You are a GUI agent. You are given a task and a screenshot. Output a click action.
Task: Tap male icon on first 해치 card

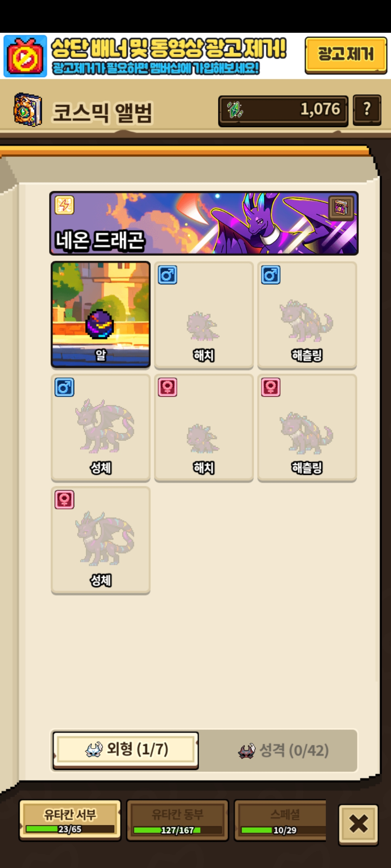(167, 275)
